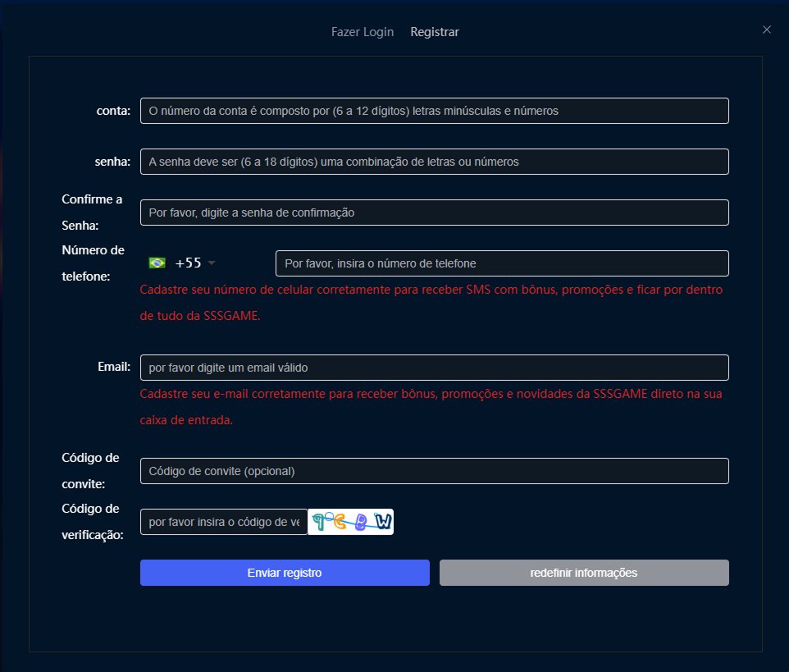The image size is (789, 672).
Task: Click the optional invite code field
Action: (x=434, y=471)
